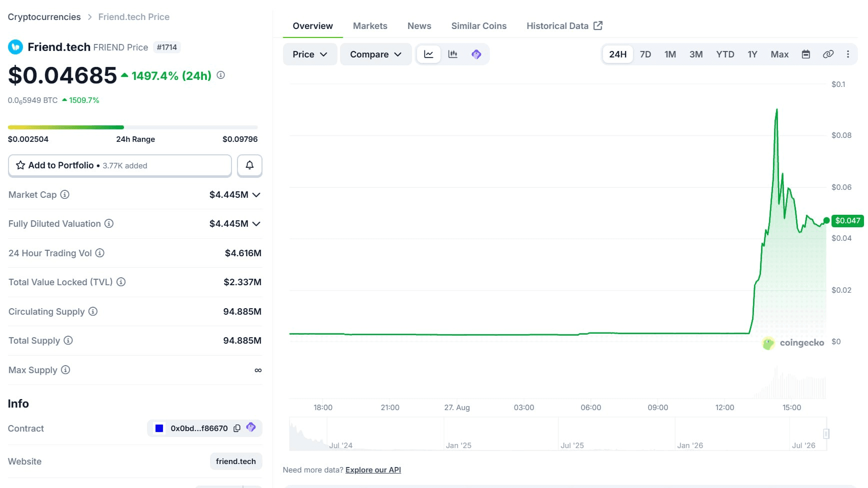Viewport: 868px width, 488px height.
Task: Open the Compare dropdown
Action: 375,54
